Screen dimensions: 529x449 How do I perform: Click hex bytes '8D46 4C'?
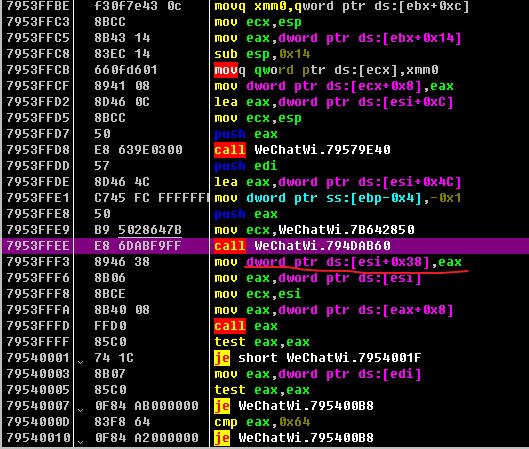coord(122,182)
